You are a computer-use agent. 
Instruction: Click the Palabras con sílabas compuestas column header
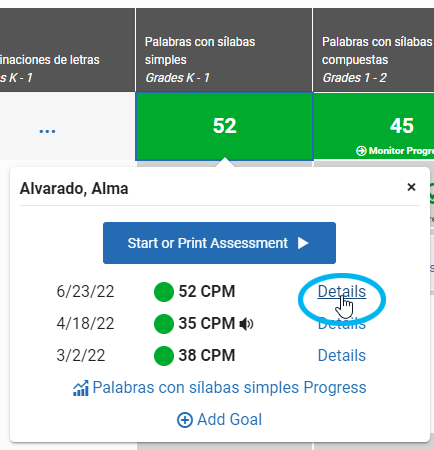click(374, 50)
